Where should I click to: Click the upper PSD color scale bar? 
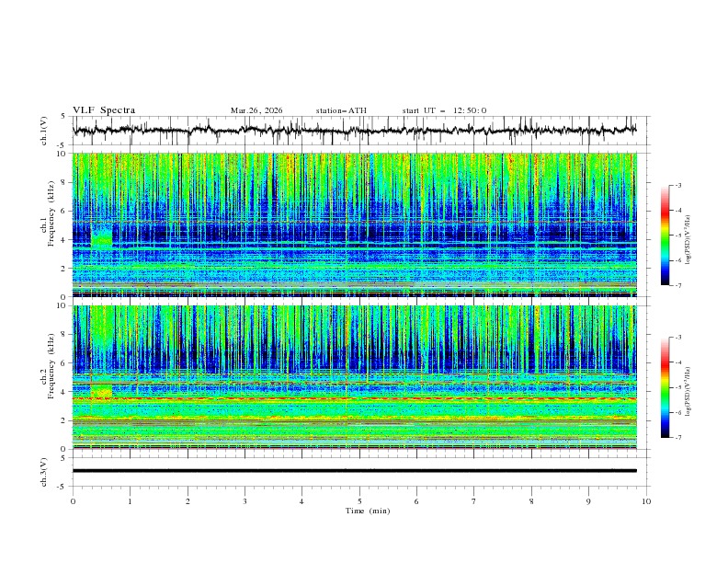point(665,236)
